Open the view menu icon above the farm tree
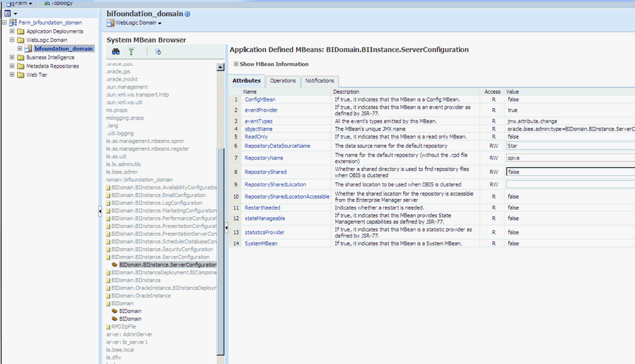 [8, 13]
